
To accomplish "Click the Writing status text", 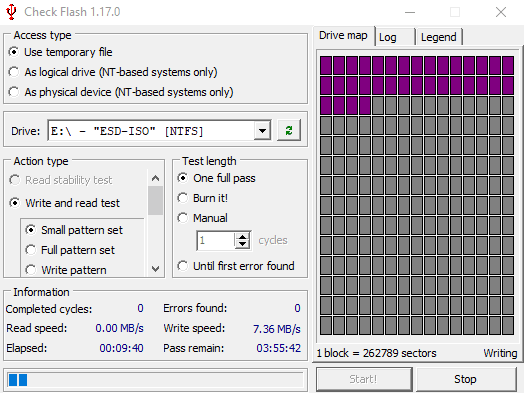I will [x=500, y=353].
